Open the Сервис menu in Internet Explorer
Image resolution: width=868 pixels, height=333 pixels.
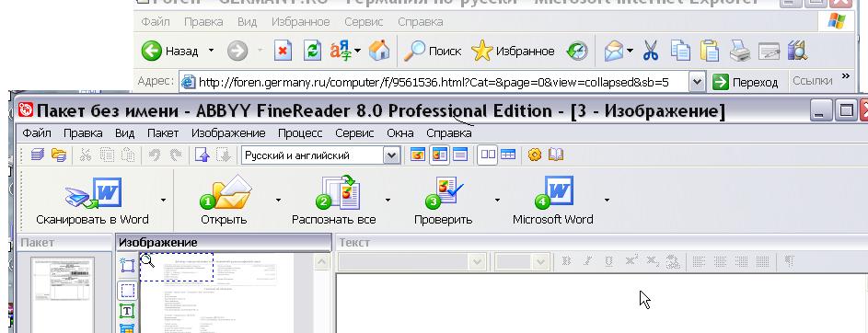(x=364, y=21)
